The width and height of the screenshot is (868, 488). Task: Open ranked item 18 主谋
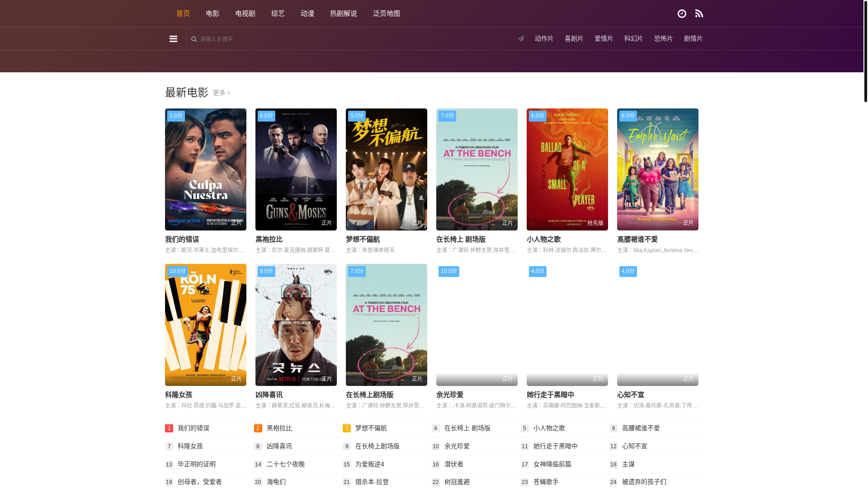click(628, 465)
